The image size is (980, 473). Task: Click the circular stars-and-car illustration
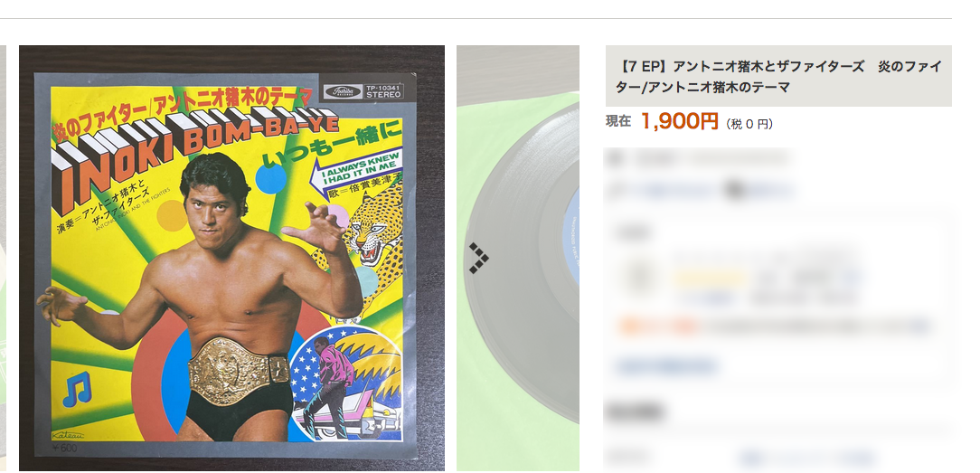coord(345,383)
